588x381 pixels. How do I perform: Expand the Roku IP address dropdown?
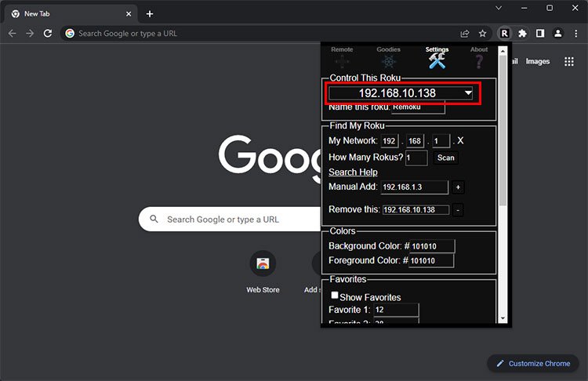401,93
